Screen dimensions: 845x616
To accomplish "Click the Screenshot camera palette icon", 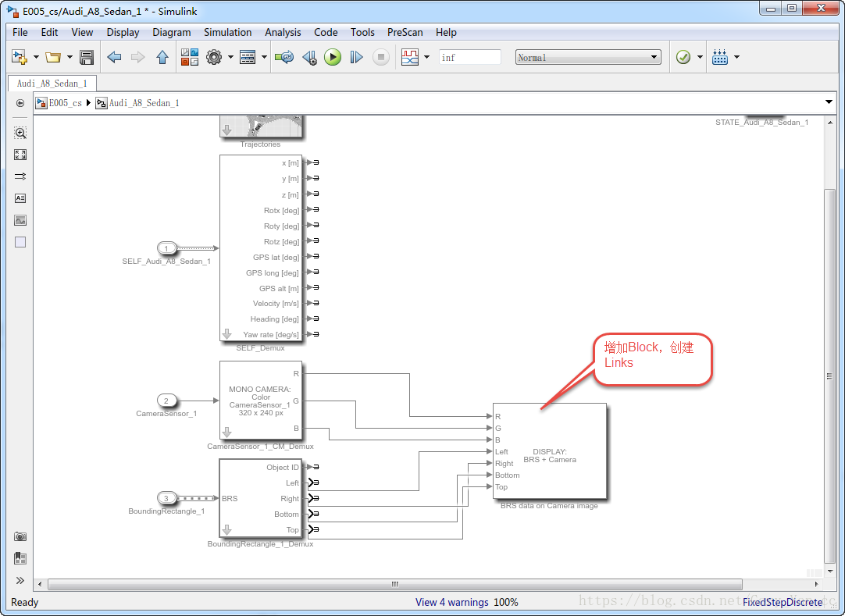I will point(20,536).
